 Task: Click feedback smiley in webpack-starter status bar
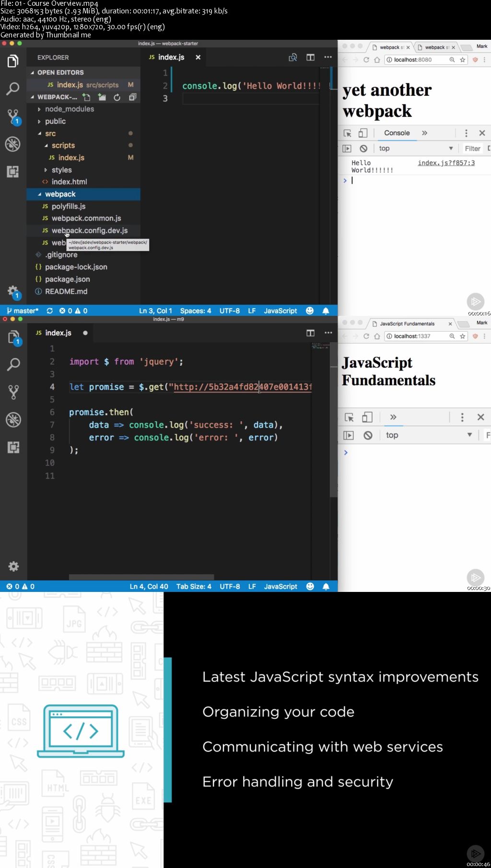(x=310, y=311)
